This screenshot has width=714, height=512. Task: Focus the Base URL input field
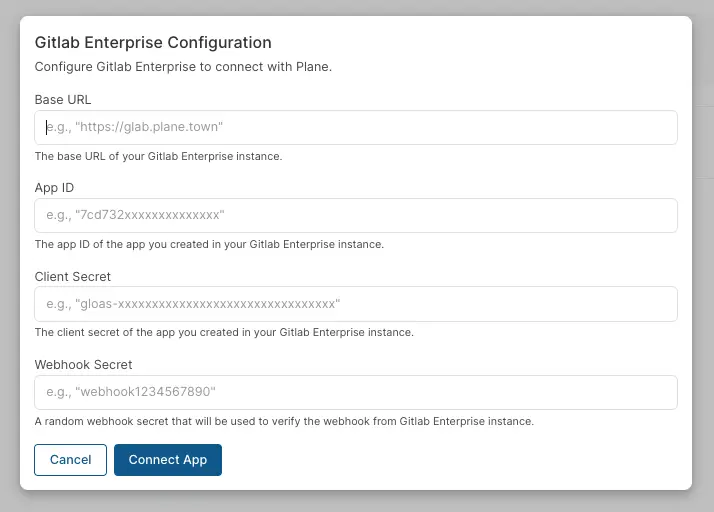356,128
